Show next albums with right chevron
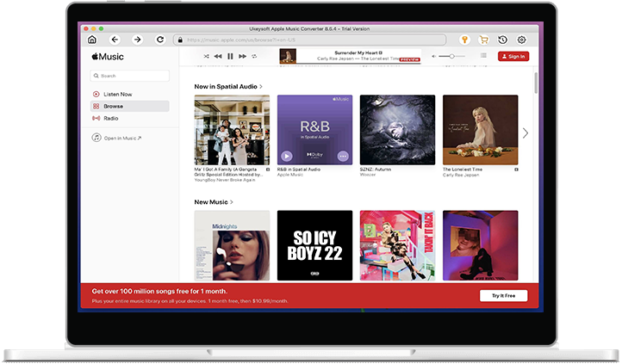This screenshot has height=364, width=622. (526, 133)
